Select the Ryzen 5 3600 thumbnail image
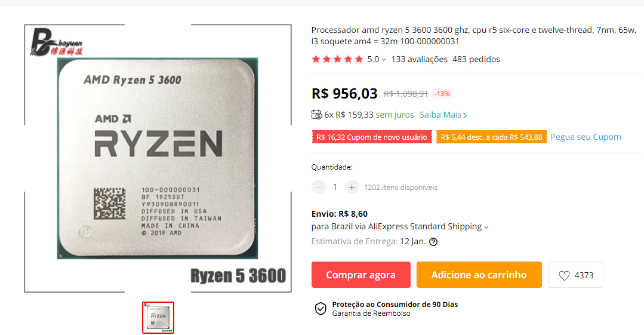Viewport: 644px width, 335px height. 158,318
